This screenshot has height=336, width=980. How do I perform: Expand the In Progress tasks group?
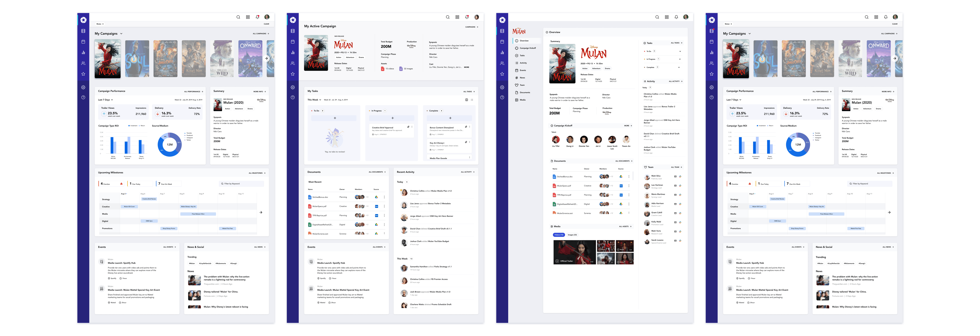pyautogui.click(x=680, y=59)
